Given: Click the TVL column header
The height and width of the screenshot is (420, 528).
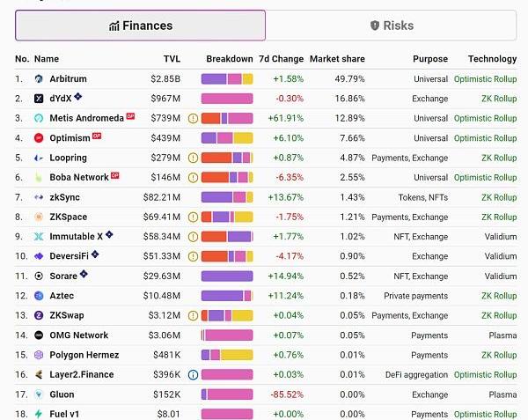Looking at the screenshot, I should click(172, 59).
